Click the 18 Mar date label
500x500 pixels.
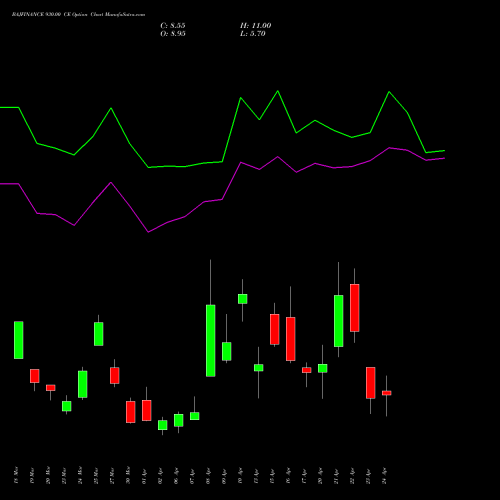point(16,475)
